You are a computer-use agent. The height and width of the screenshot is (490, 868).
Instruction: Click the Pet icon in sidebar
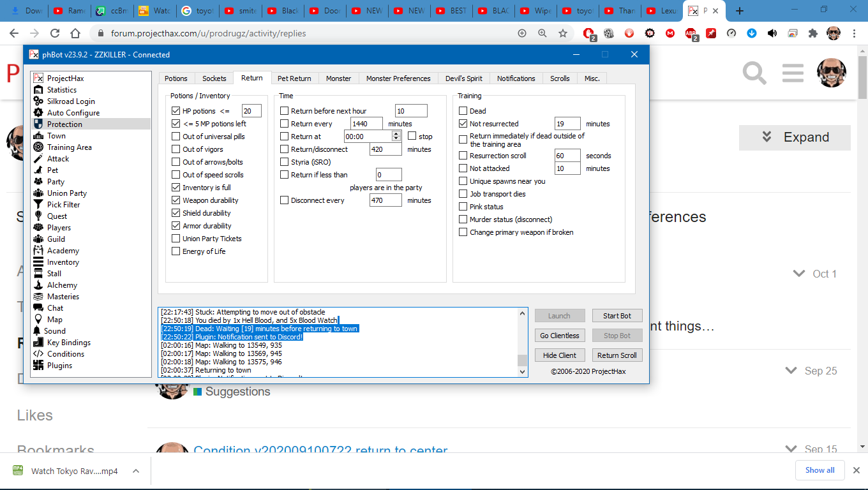[38, 170]
